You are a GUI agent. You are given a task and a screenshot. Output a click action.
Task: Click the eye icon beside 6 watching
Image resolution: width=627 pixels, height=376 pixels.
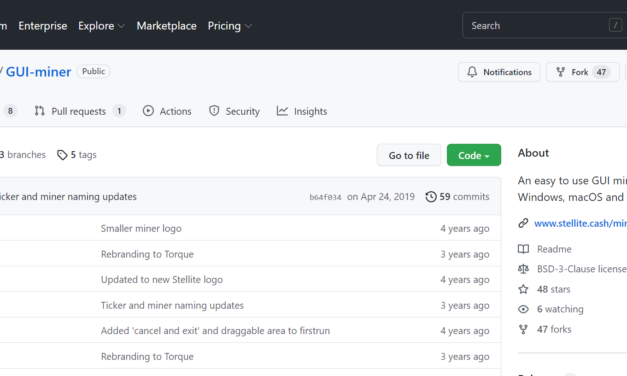pos(523,309)
